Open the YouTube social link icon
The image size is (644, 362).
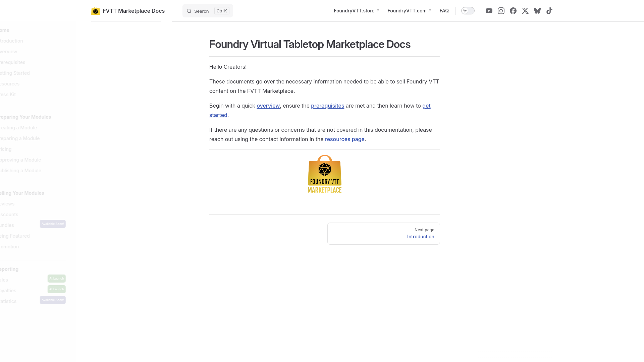coord(489,11)
